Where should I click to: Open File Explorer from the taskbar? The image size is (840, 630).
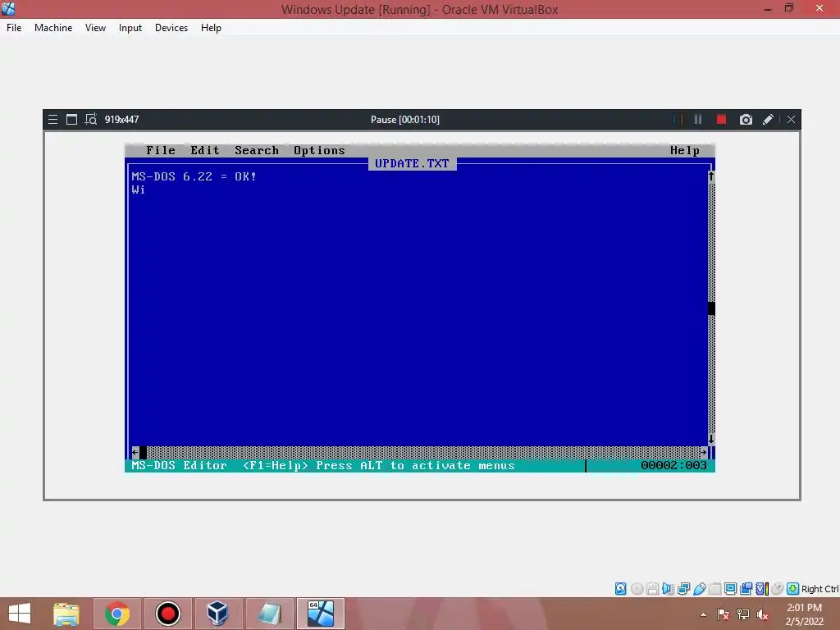pos(66,614)
